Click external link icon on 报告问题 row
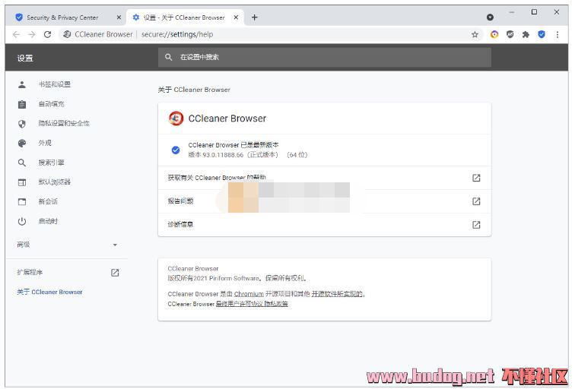Screen dimensions: 575x392 (476, 201)
